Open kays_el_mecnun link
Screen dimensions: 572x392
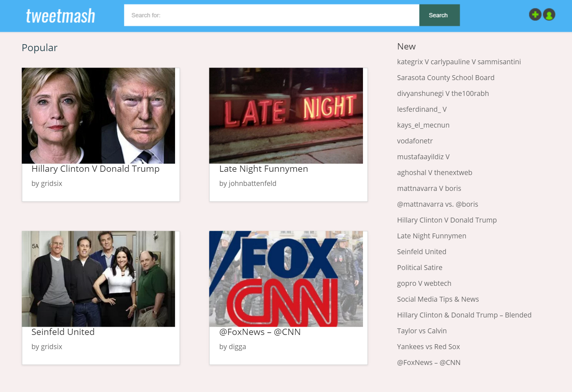click(x=423, y=125)
